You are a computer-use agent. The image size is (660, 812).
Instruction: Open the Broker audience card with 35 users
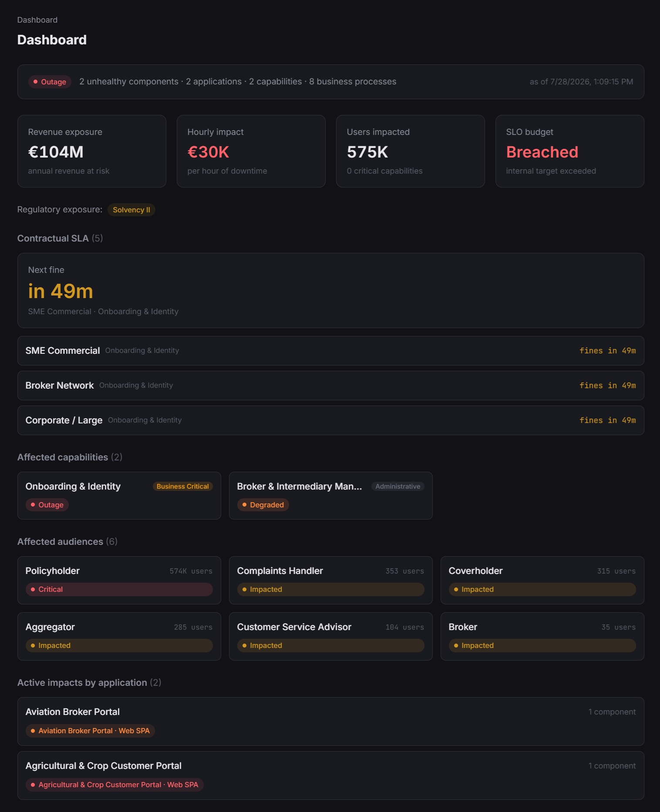[x=542, y=636]
